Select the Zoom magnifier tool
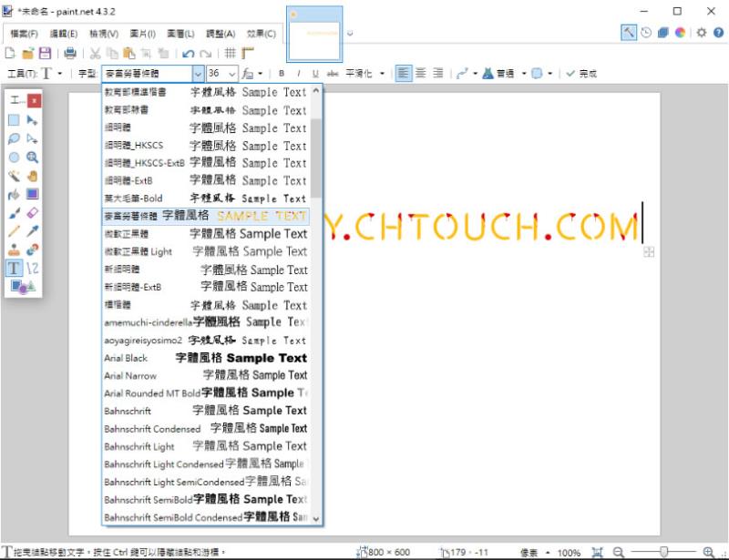This screenshot has width=729, height=560. tap(32, 158)
